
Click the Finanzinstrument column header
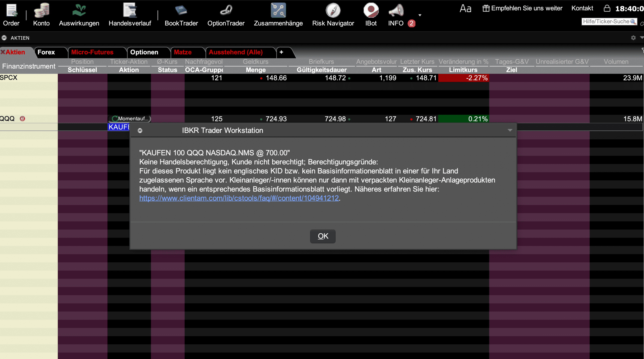point(29,66)
